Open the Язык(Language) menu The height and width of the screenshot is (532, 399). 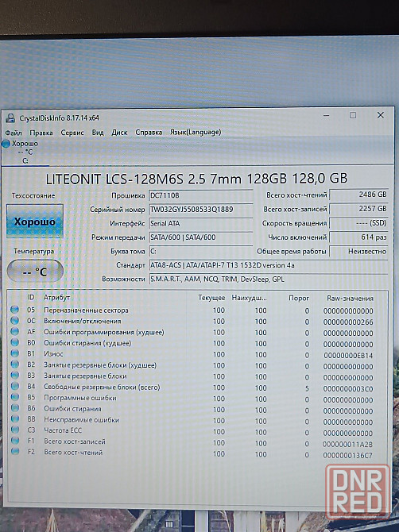(196, 132)
